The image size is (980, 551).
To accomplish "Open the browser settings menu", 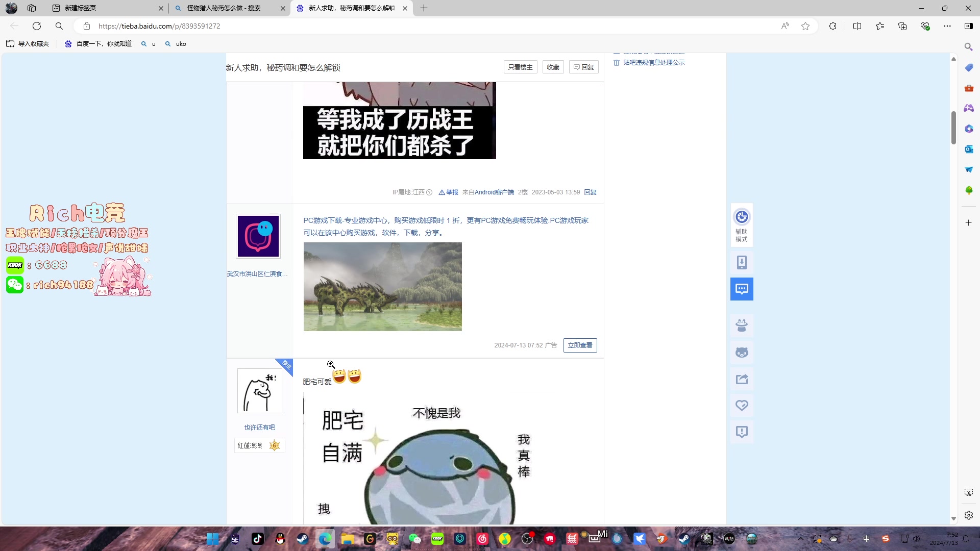I will coord(948,26).
